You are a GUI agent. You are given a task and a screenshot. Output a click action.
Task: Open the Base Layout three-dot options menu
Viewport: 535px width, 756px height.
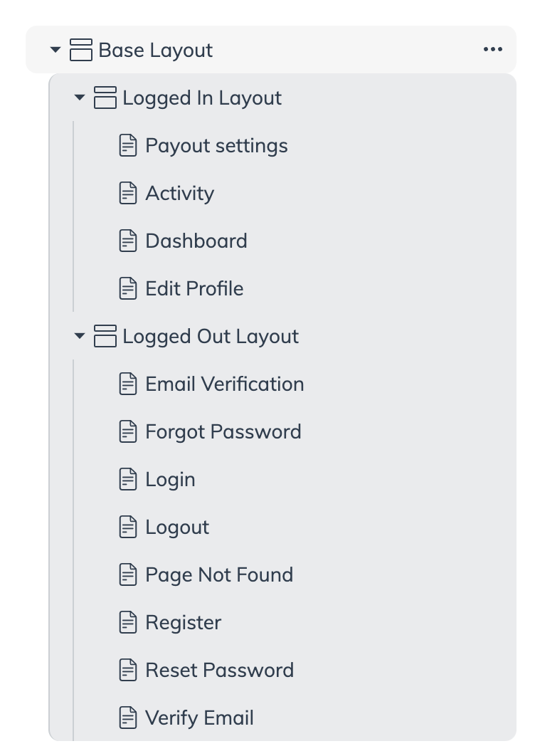point(492,49)
